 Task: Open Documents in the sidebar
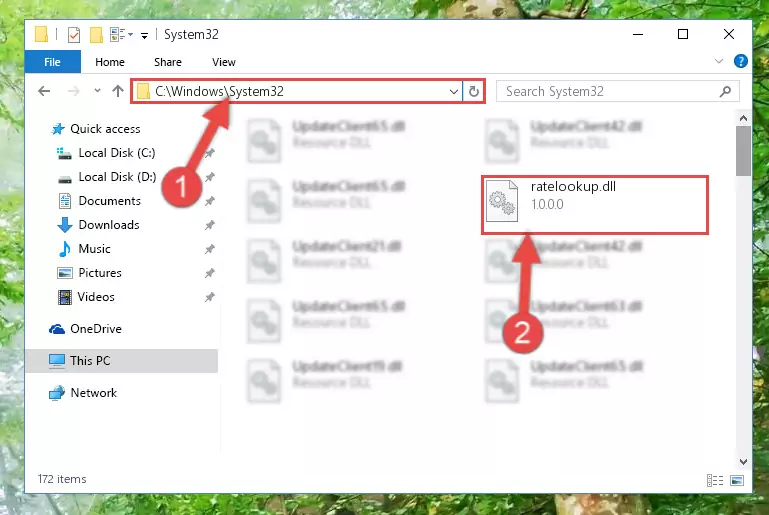tap(99, 201)
